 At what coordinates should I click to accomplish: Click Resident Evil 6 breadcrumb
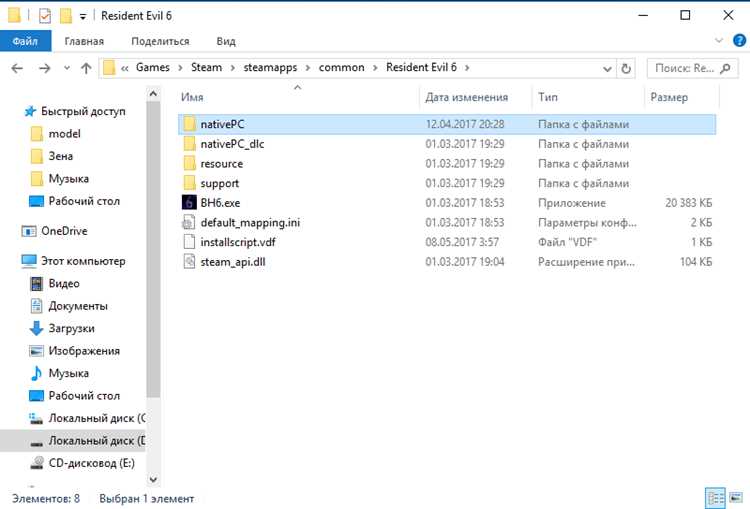[x=421, y=67]
